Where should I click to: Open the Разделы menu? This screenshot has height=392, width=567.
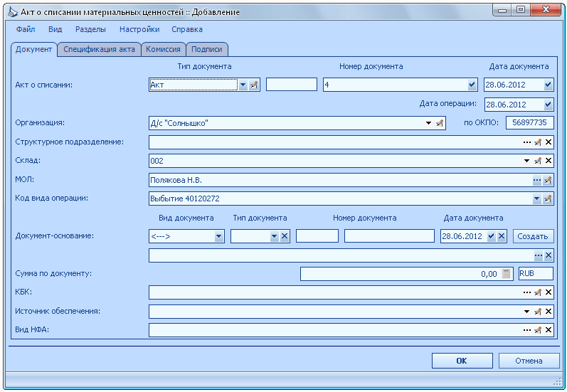coord(90,29)
